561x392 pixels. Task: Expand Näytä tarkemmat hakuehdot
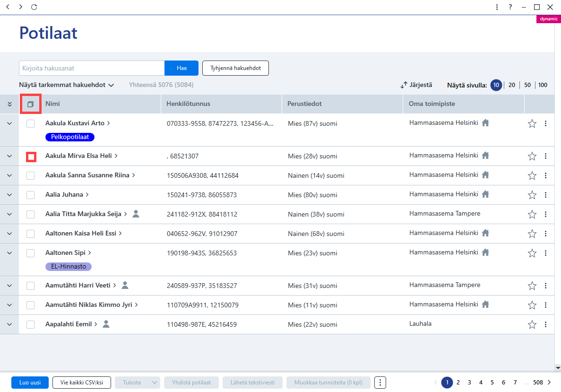pos(66,85)
